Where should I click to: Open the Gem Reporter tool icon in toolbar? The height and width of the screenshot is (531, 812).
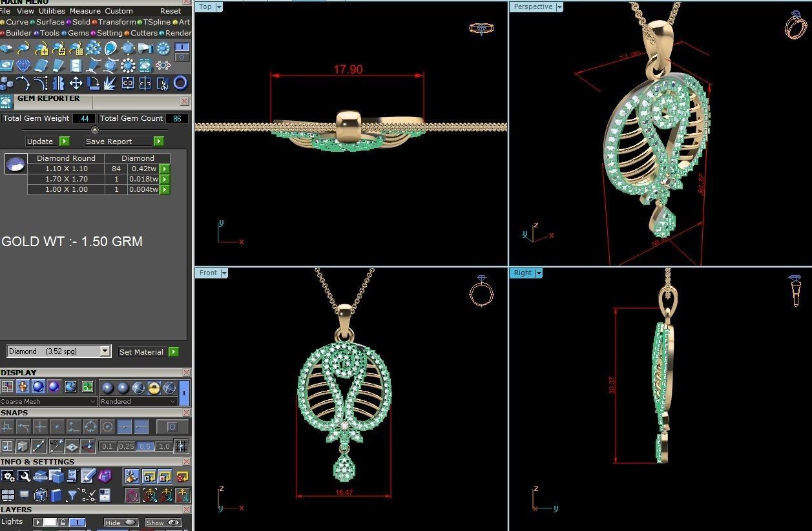pos(145,66)
